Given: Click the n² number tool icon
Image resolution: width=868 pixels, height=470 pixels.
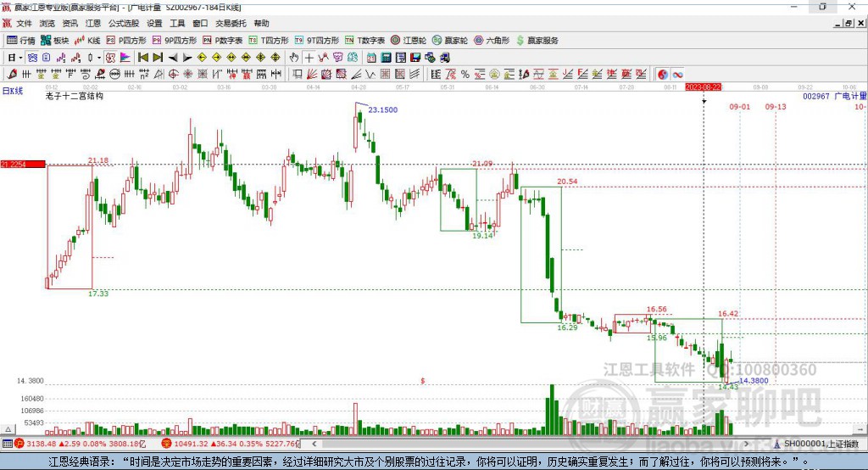Looking at the screenshot, I should 144,75.
